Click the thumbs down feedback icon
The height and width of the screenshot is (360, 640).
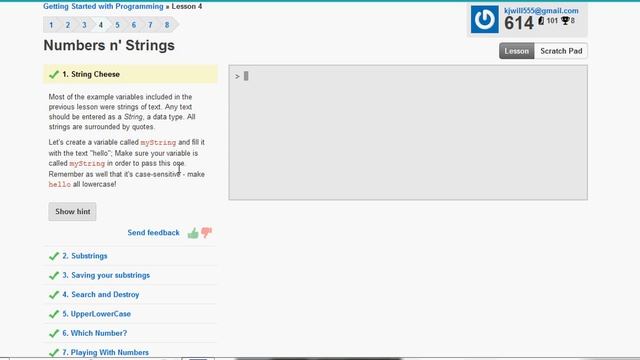click(x=207, y=232)
